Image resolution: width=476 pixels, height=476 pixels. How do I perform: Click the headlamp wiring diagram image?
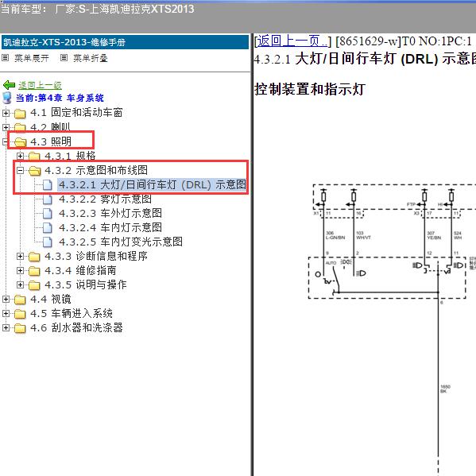point(392,329)
